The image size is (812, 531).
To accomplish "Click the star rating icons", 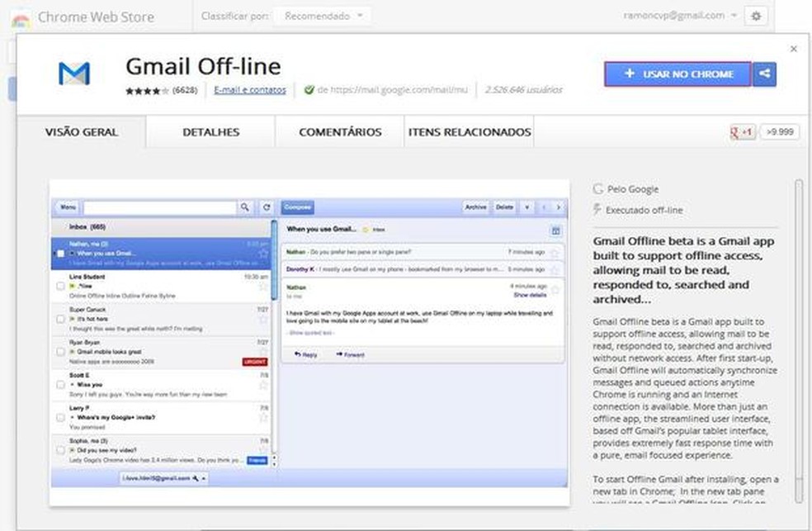I will pos(147,91).
